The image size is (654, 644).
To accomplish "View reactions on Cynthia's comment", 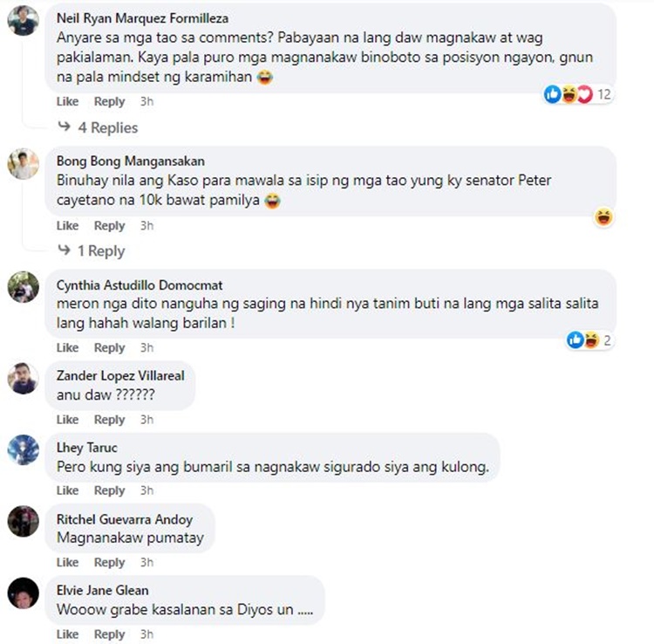I will tap(589, 340).
